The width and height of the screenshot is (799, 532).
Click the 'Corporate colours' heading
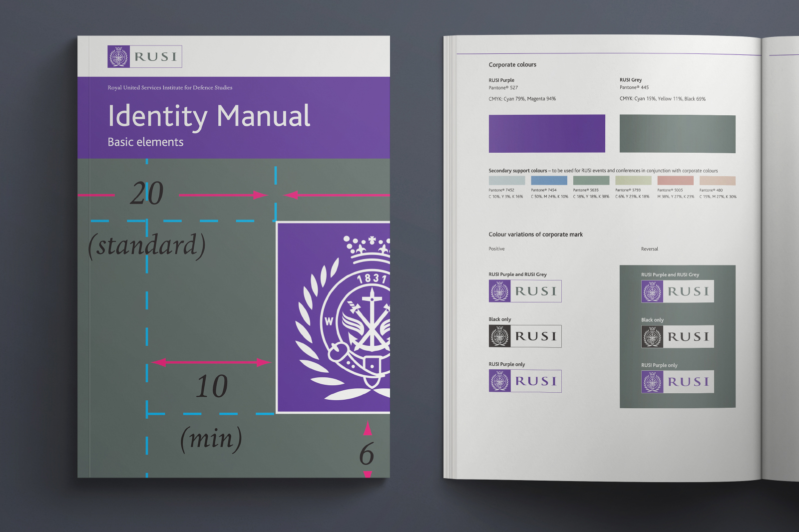[512, 65]
